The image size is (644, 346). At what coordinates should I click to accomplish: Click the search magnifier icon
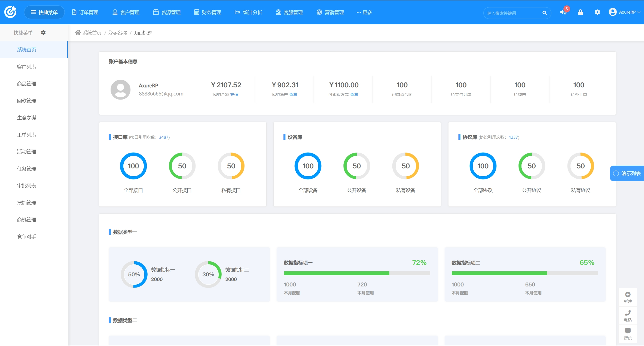tap(544, 13)
